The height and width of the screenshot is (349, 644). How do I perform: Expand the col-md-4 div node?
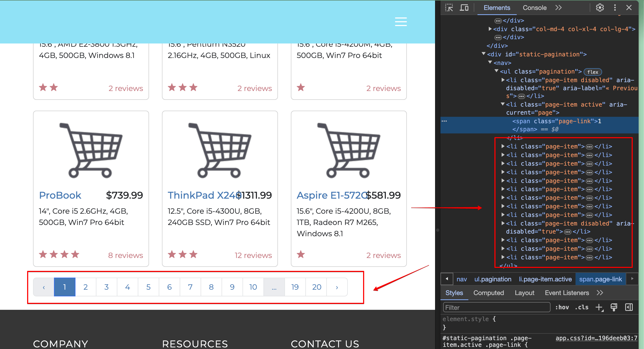click(490, 29)
